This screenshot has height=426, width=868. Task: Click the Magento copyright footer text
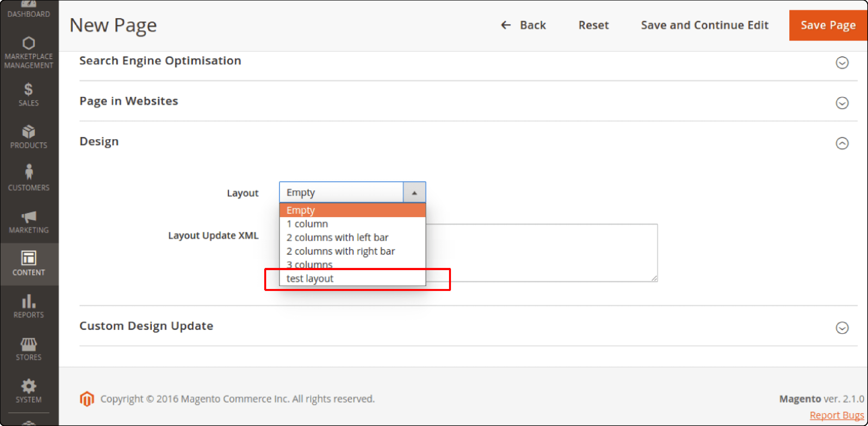tap(237, 399)
